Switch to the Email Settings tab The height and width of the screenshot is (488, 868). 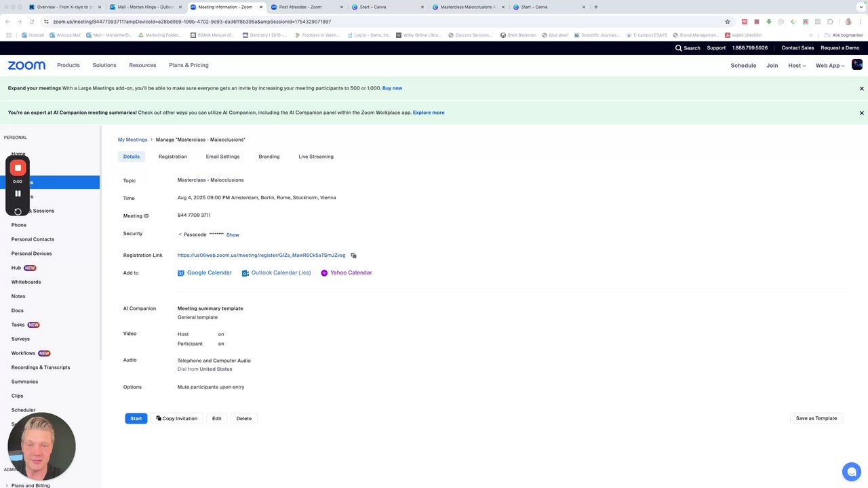(222, 157)
